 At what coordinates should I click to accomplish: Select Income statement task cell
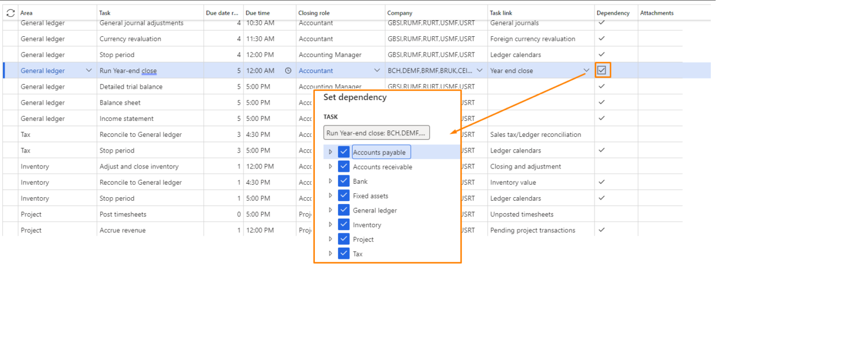point(150,118)
